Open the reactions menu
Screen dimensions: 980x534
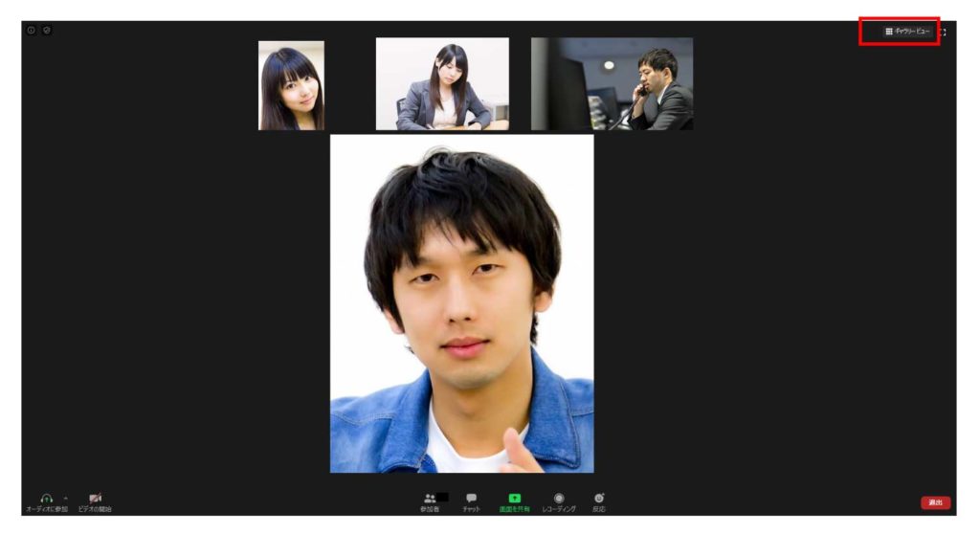599,499
